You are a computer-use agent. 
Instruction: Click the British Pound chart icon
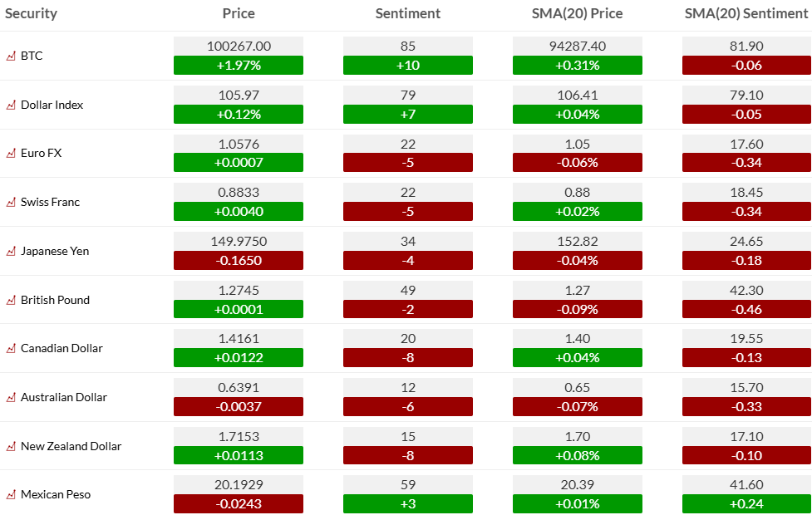pyautogui.click(x=11, y=301)
